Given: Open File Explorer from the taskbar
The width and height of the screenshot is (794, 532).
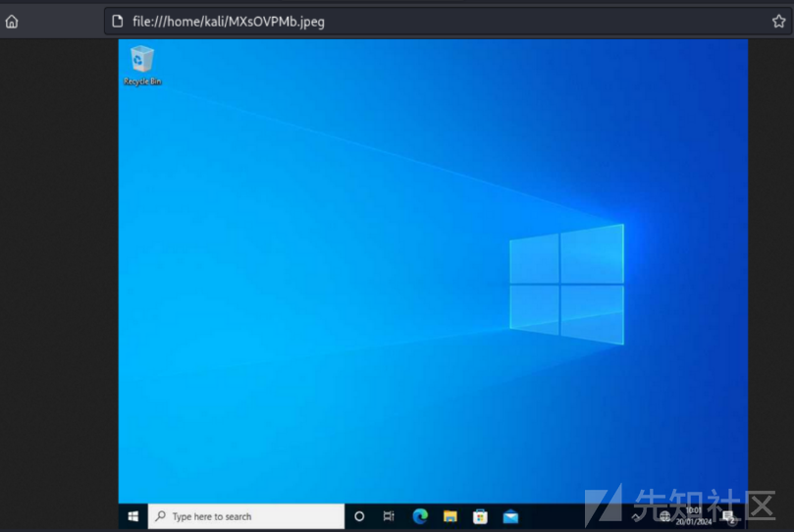Looking at the screenshot, I should pos(450,516).
